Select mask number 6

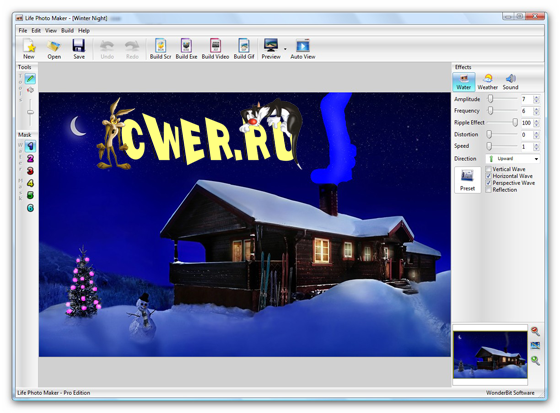(30, 208)
